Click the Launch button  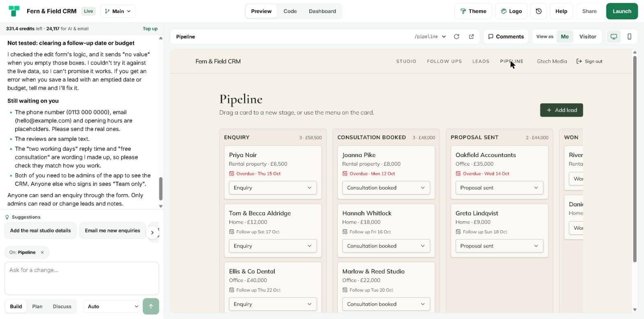pyautogui.click(x=622, y=11)
